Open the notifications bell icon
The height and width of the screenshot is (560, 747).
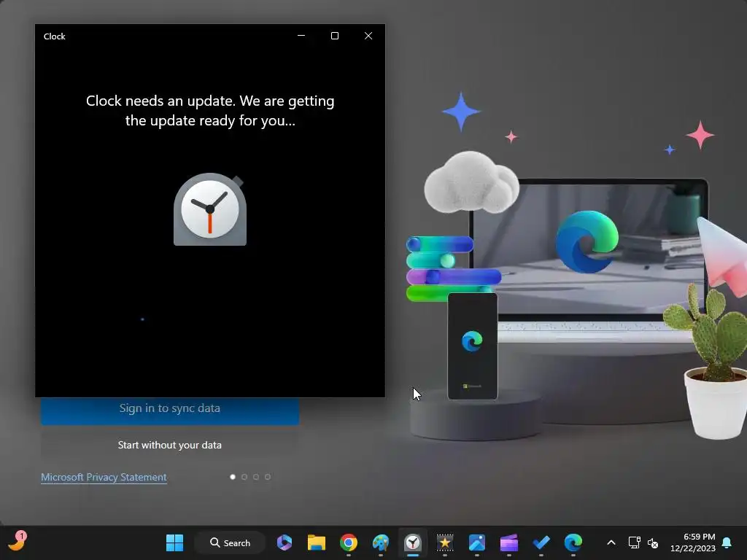[x=727, y=542]
